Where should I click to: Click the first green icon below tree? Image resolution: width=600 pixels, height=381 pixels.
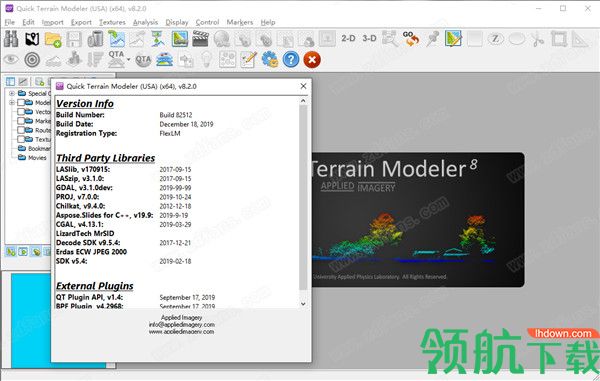click(11, 252)
